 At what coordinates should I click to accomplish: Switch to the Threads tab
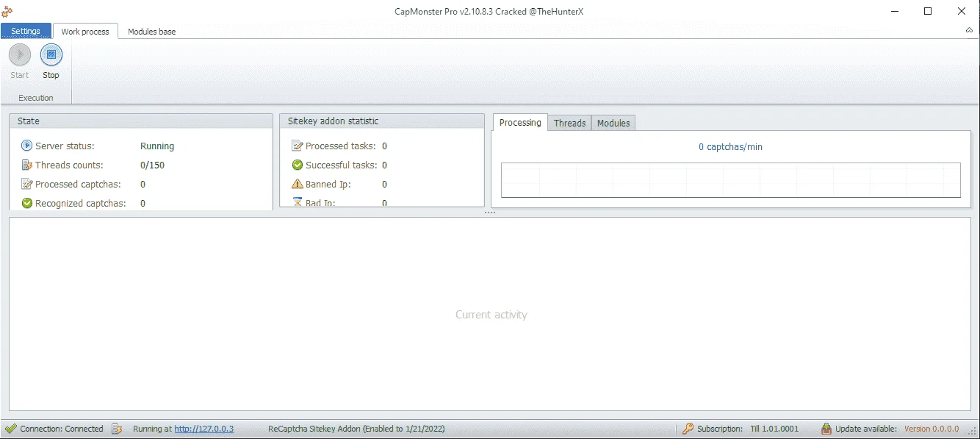[569, 123]
